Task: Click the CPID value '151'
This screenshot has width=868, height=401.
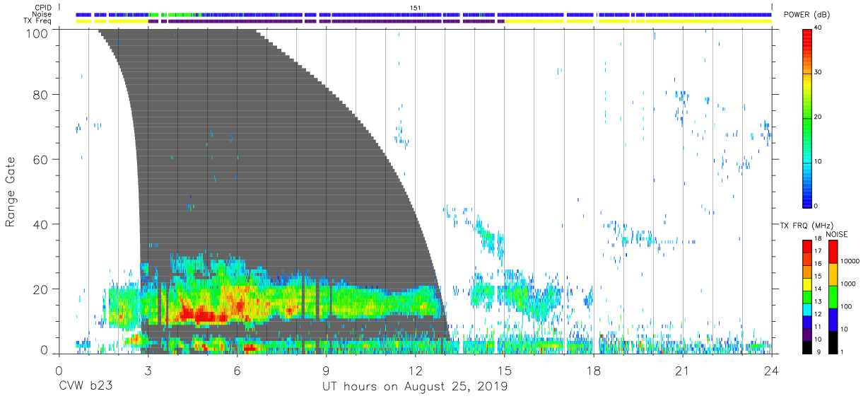Action: tap(415, 7)
